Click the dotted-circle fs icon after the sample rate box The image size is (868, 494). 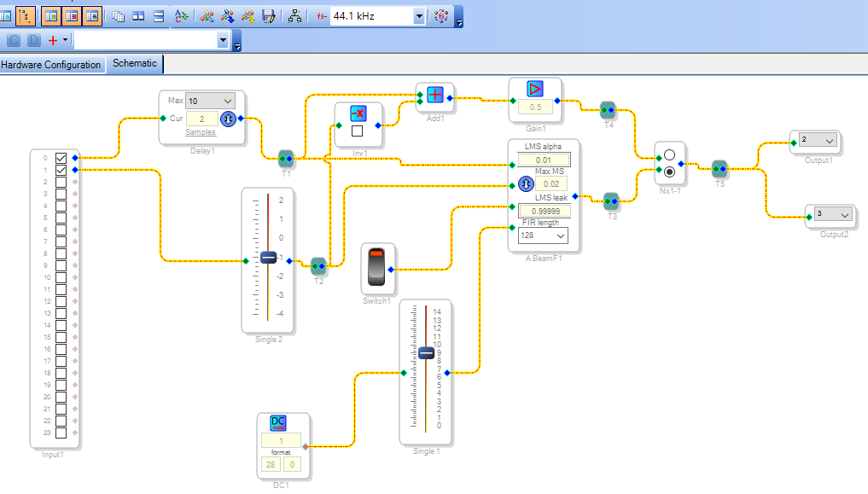coord(441,16)
